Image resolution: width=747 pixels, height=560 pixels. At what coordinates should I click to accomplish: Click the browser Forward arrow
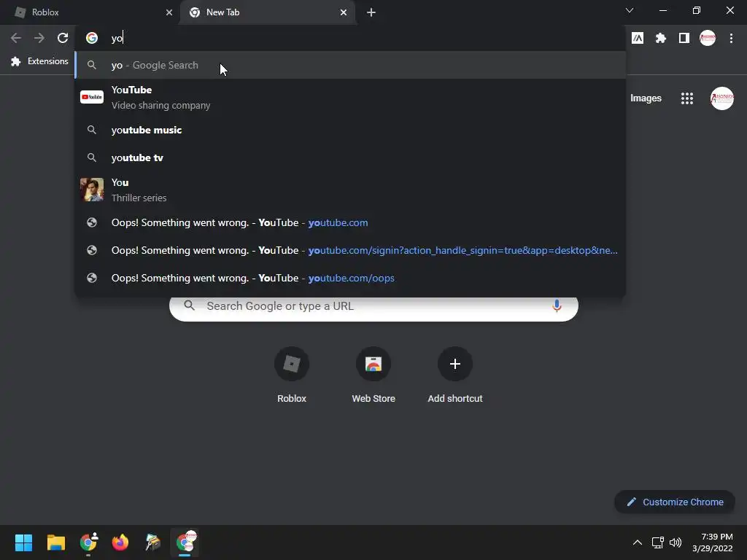[x=39, y=38]
